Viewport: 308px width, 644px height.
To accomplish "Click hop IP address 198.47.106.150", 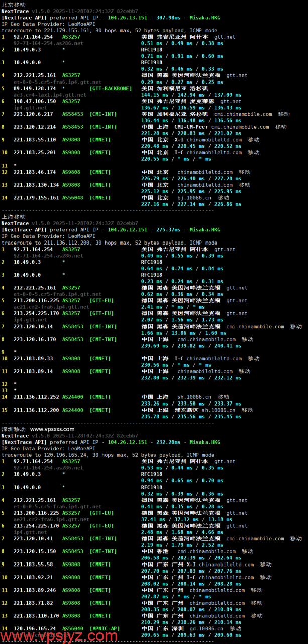I will pyautogui.click(x=34, y=101).
